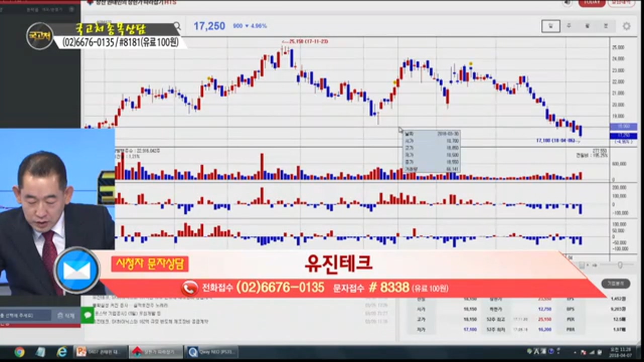Open the selection combo box at left

coord(25,315)
